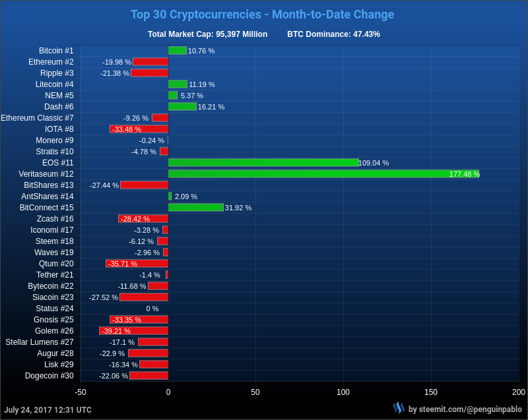Click the Qtum #20 red bar

[x=137, y=264]
